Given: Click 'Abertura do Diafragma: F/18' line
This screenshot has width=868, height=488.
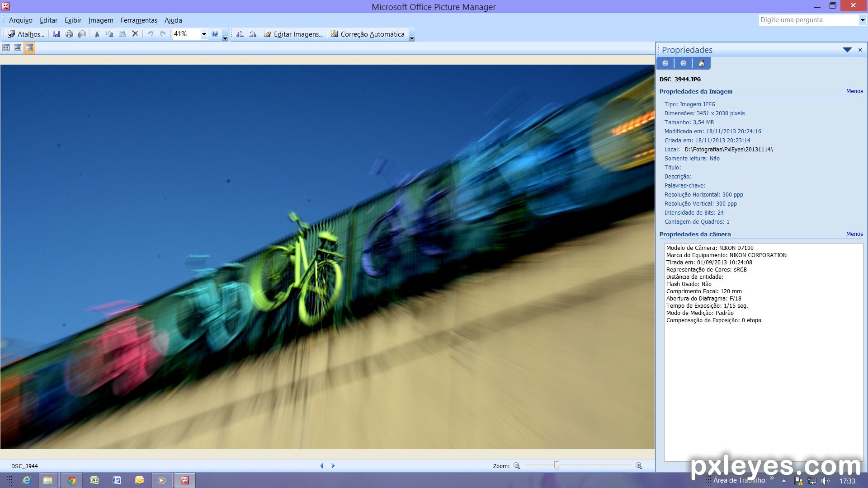Looking at the screenshot, I should click(703, 299).
